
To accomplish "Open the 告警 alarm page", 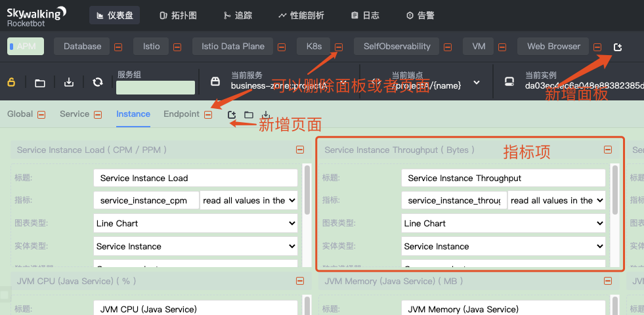I will [x=420, y=16].
